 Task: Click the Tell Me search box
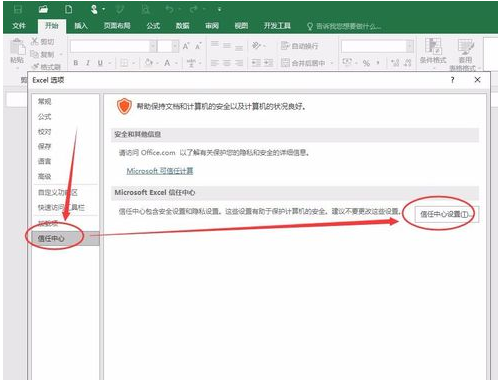pos(345,26)
